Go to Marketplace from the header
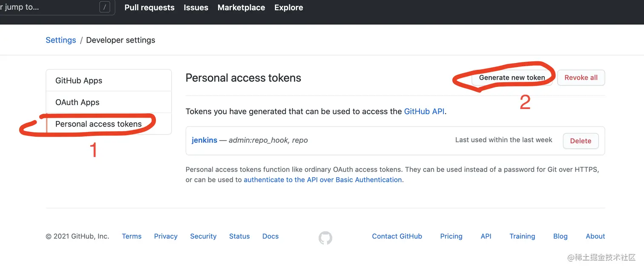 tap(241, 8)
